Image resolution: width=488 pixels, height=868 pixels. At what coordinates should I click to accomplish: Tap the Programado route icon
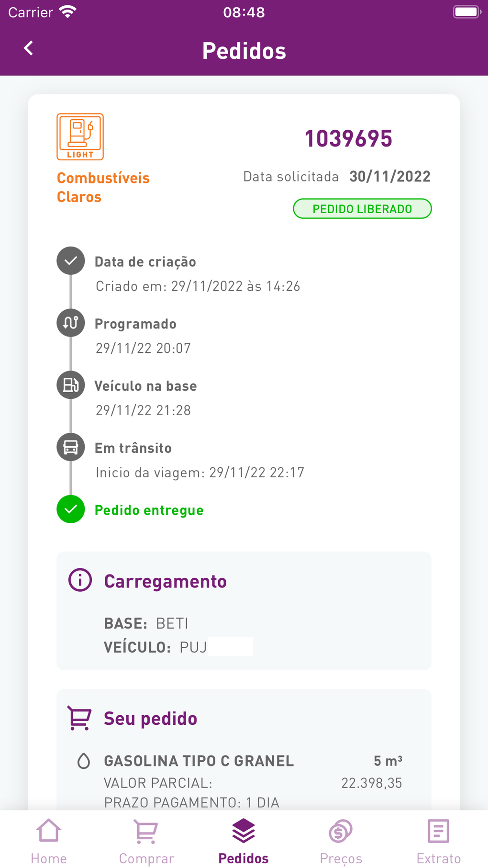71,323
